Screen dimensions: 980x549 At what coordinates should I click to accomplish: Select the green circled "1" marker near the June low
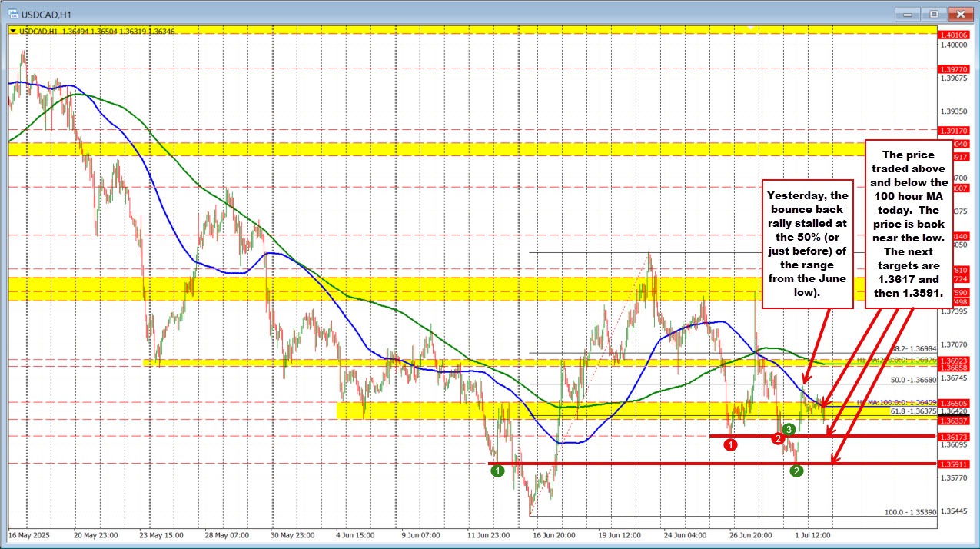pos(497,471)
